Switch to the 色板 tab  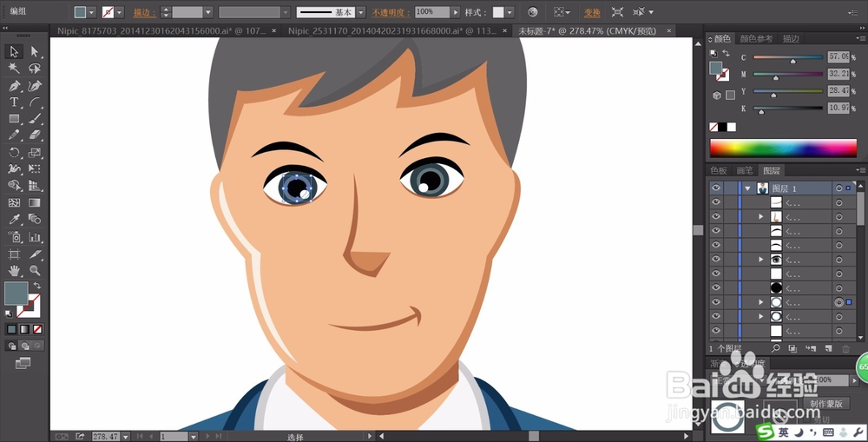point(719,170)
